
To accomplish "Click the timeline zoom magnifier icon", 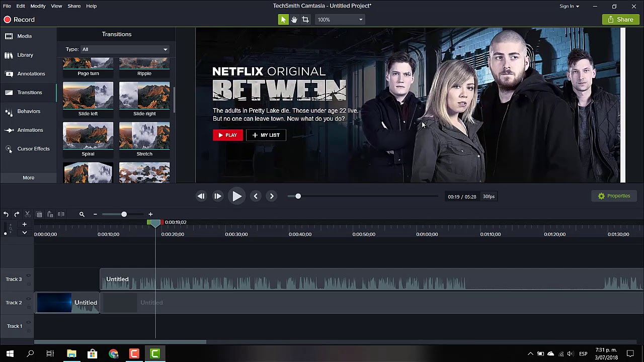I will 82,214.
